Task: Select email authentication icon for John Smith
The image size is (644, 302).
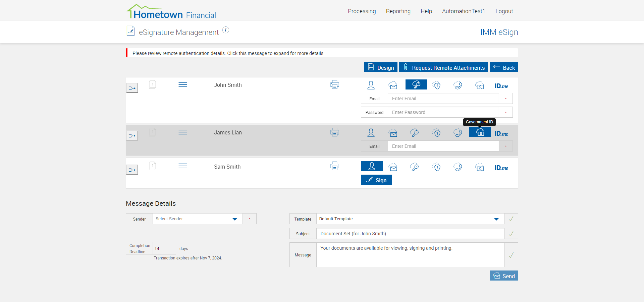Action: [393, 85]
